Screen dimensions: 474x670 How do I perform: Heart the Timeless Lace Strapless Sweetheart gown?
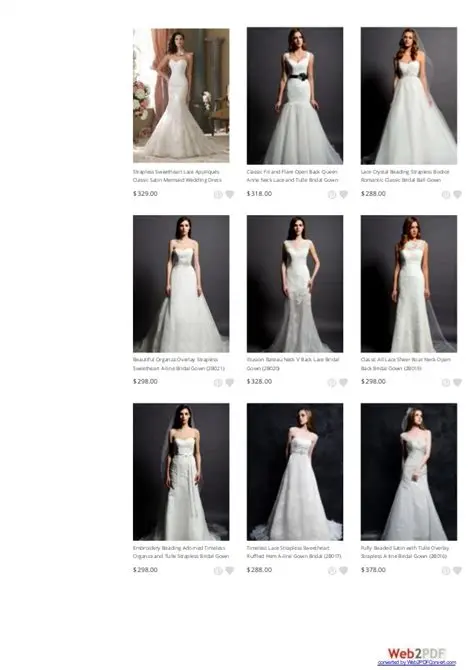344,570
